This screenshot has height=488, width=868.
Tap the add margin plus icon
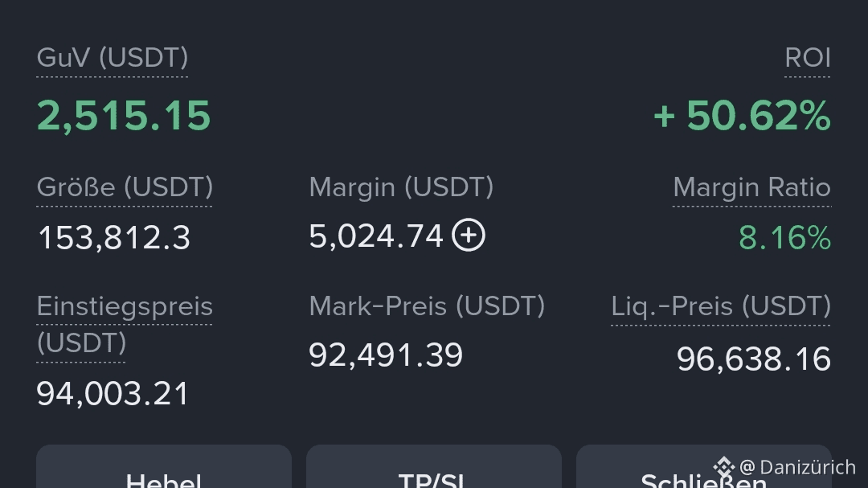click(469, 236)
